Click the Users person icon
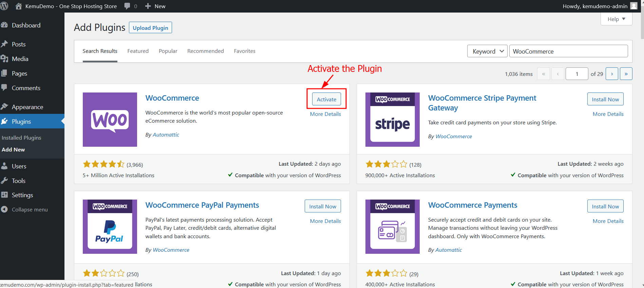This screenshot has height=288, width=644. 4,166
